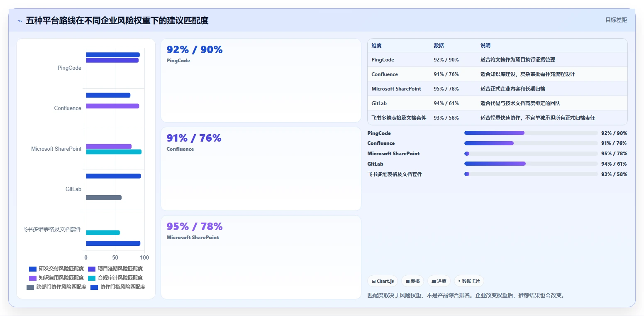The width and height of the screenshot is (644, 316).
Task: Click the 进度 tag chip
Action: coord(439,281)
